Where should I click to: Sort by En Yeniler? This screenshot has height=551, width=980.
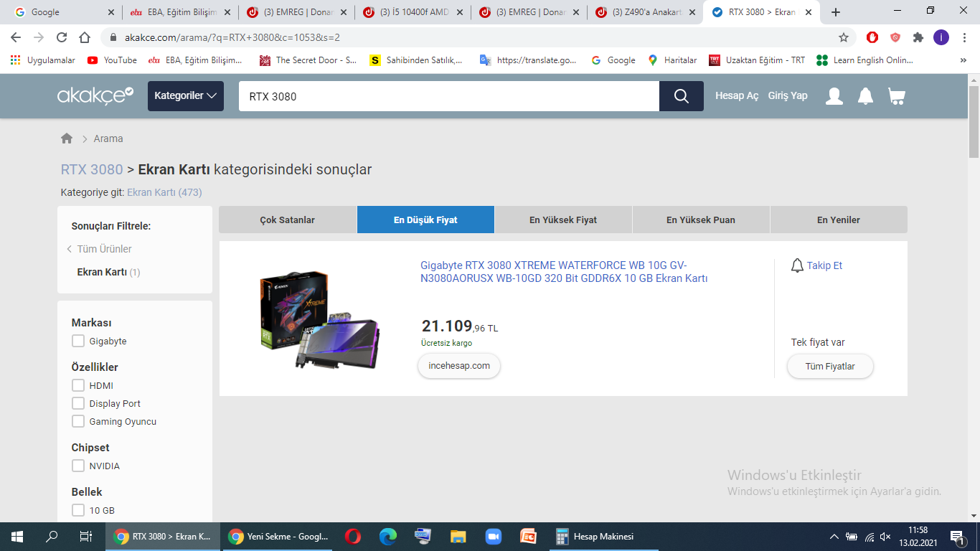839,220
